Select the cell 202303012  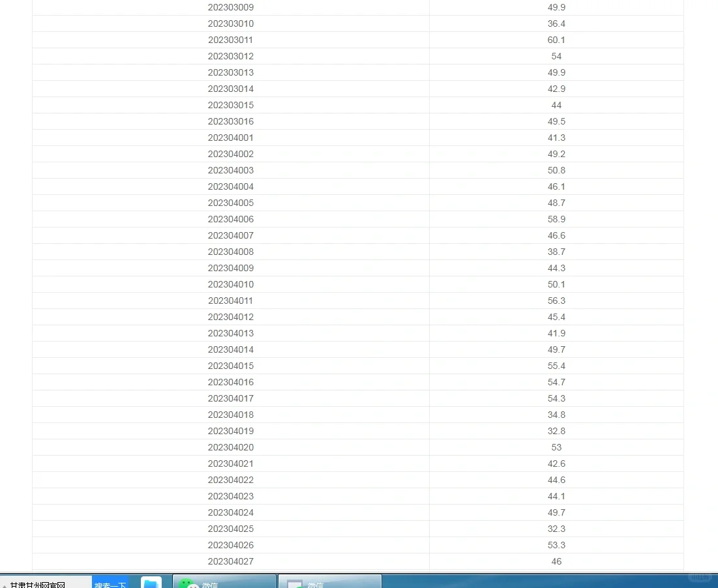click(x=231, y=56)
